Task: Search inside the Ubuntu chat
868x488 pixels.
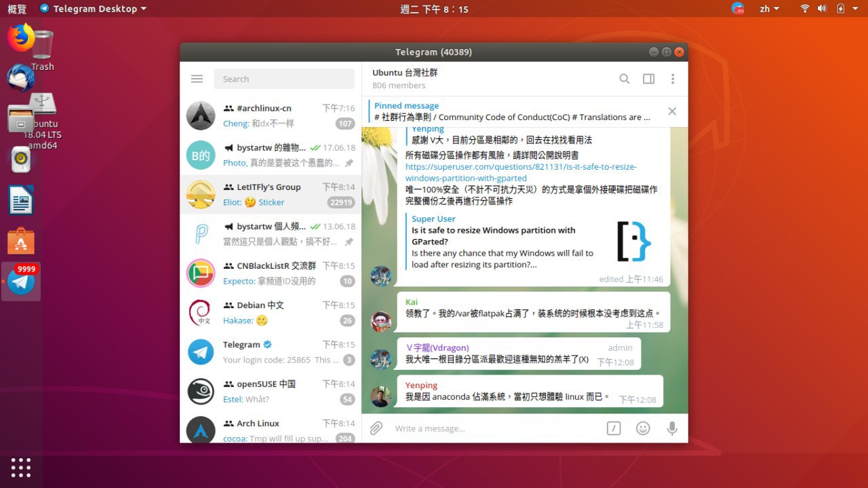Action: click(x=625, y=79)
